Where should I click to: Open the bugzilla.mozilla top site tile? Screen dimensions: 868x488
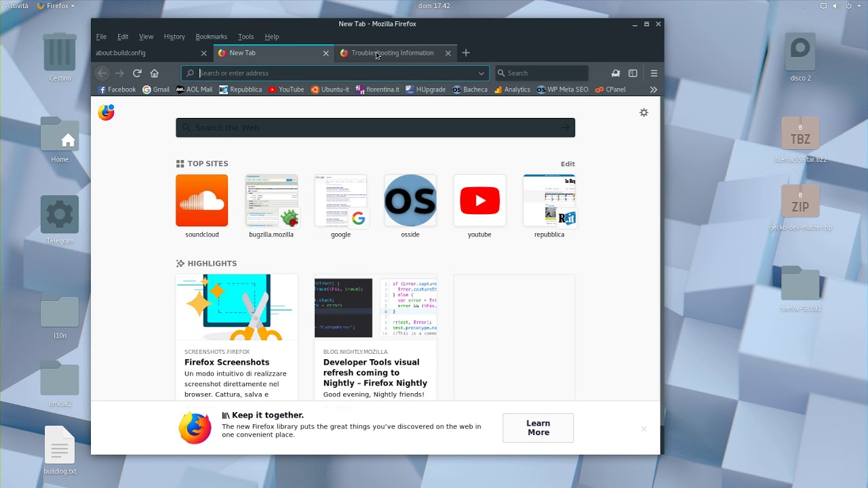click(x=271, y=207)
